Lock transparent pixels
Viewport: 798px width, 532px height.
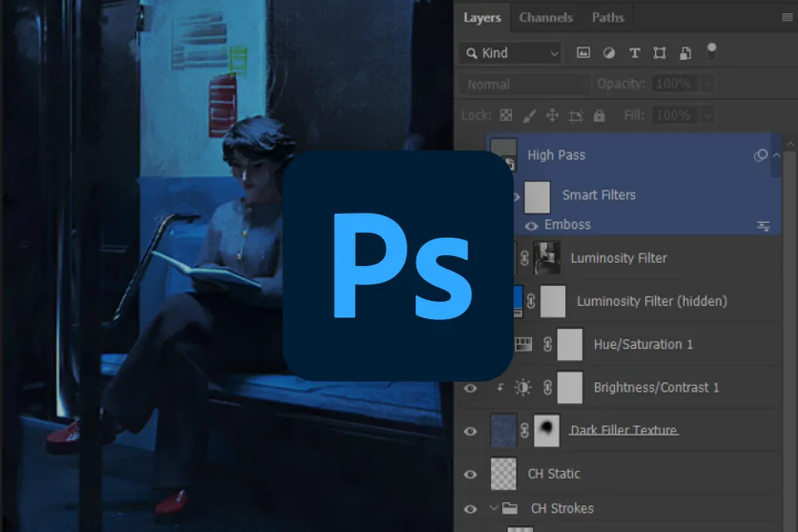[x=506, y=116]
